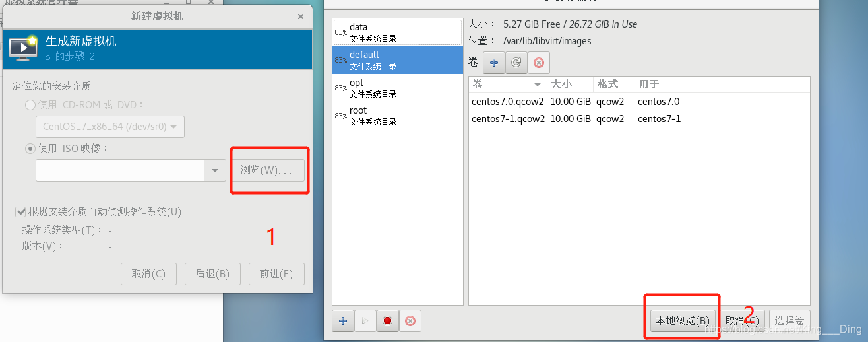Screen dimensions: 868x342
Task: Click the add volume plus icon
Action: (493, 63)
